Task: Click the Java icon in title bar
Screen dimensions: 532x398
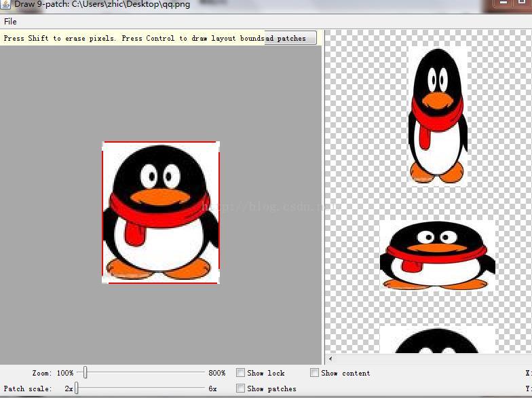Action: [x=5, y=4]
